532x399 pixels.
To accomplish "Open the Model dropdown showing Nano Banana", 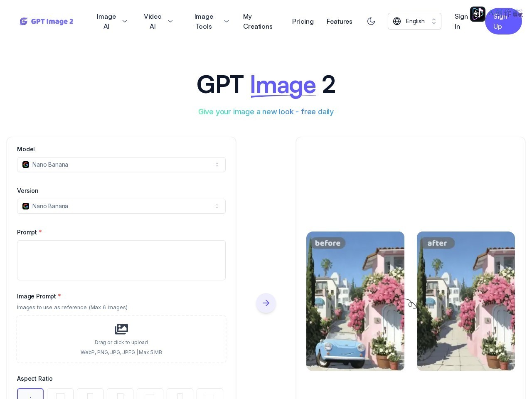I will click(x=121, y=165).
